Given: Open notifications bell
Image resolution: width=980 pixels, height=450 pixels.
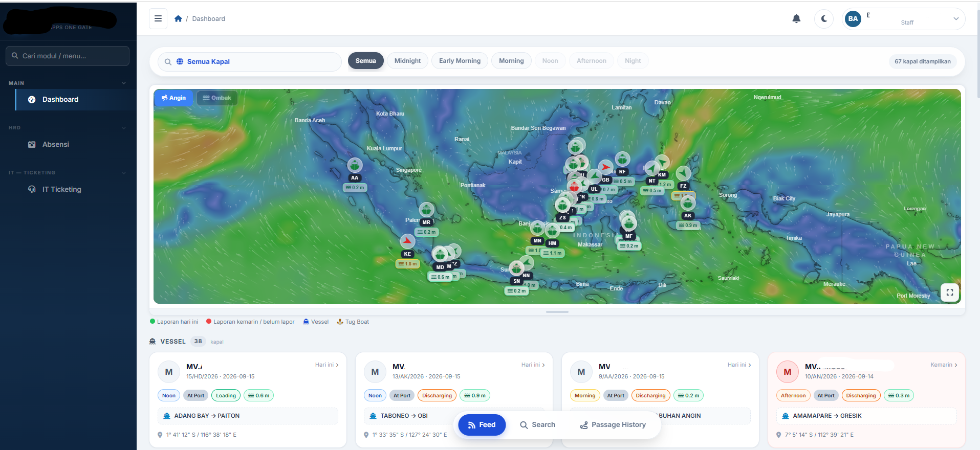Looking at the screenshot, I should tap(796, 18).
